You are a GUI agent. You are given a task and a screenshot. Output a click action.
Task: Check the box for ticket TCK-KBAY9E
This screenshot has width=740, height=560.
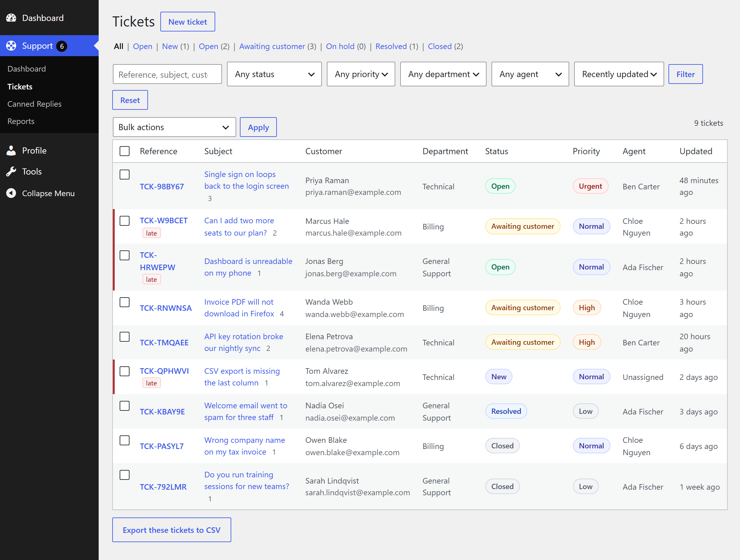pyautogui.click(x=125, y=406)
